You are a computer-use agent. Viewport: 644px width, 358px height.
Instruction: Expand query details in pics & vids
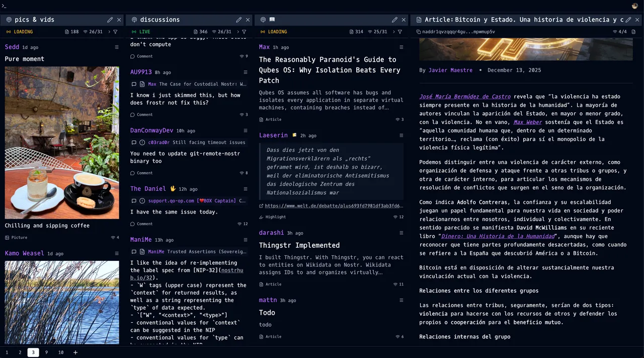coord(109,32)
